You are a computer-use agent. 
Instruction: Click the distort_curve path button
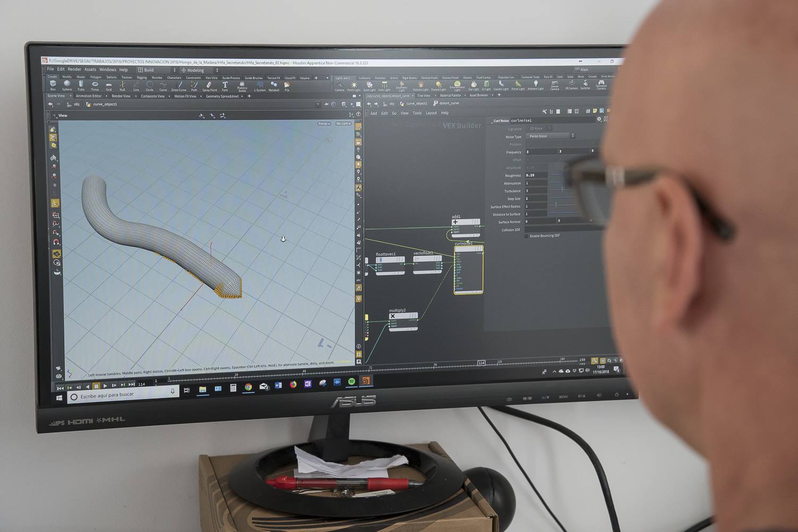[x=448, y=103]
